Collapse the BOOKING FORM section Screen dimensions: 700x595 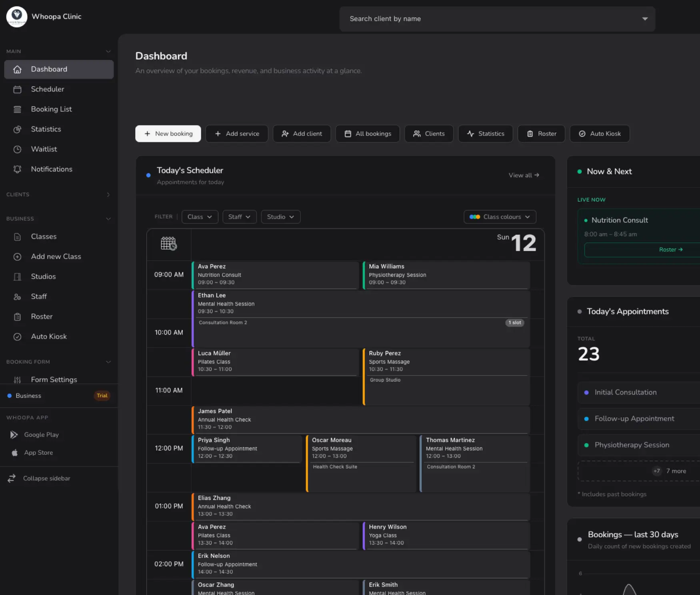108,362
